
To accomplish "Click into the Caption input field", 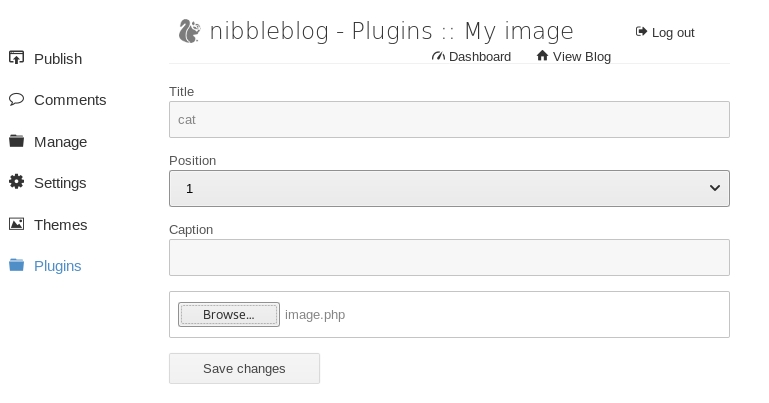I will tap(449, 258).
